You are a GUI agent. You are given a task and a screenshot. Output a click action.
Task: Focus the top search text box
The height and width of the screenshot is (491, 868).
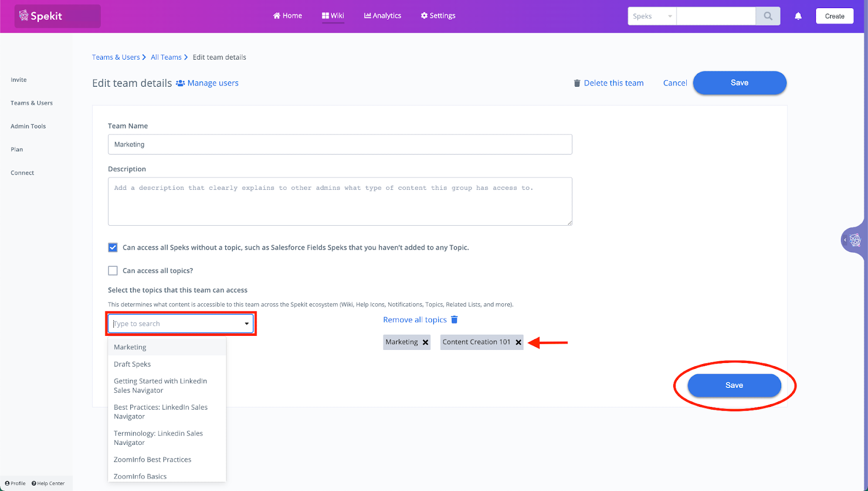(716, 16)
